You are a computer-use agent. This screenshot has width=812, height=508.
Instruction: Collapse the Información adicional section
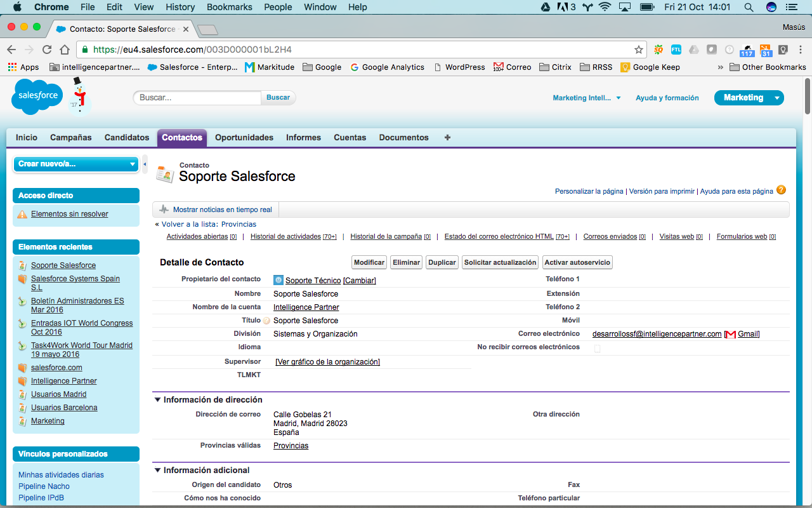coord(157,470)
